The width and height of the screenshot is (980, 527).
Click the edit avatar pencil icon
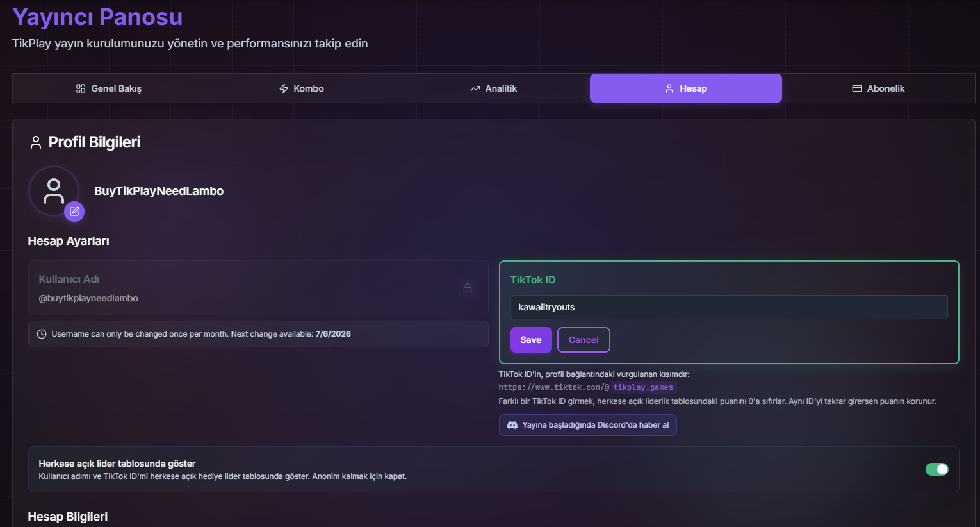coord(74,211)
